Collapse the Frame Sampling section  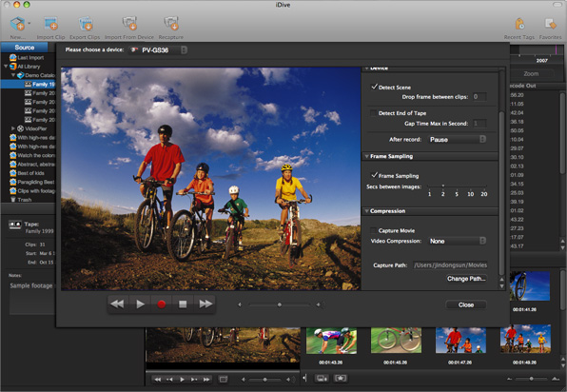pos(366,156)
